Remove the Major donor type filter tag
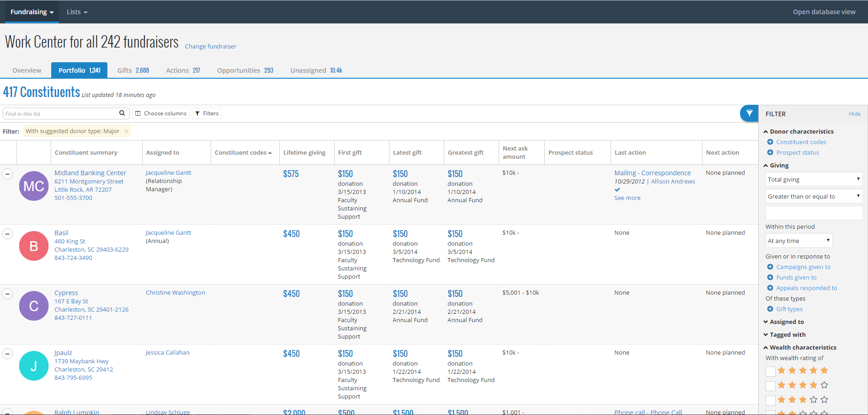This screenshot has height=415, width=868. (126, 131)
